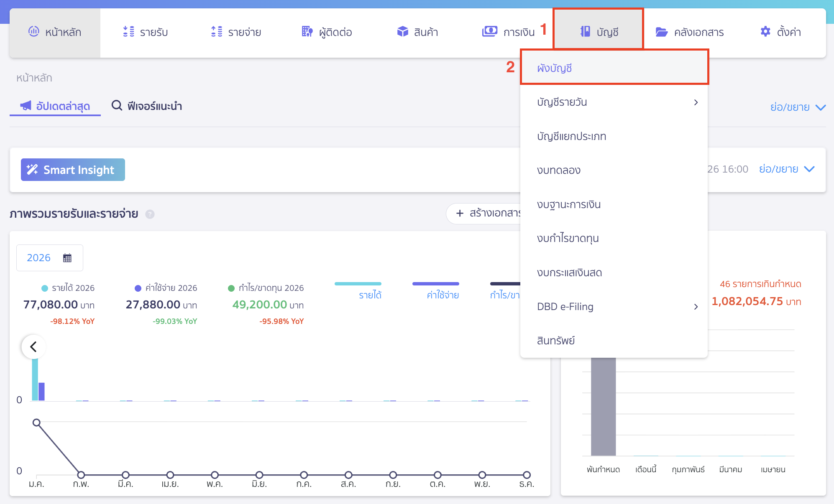The height and width of the screenshot is (504, 834).
Task: Click the chart previous arrow button
Action: [x=33, y=347]
